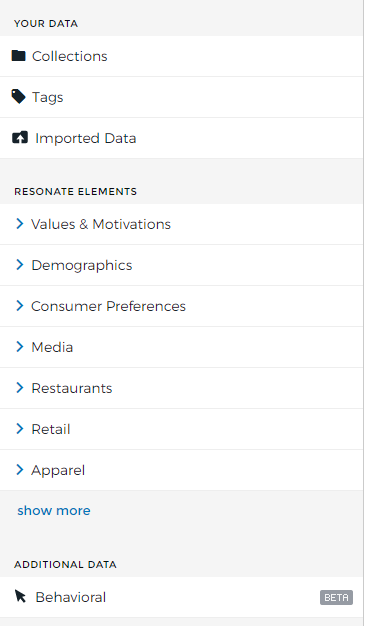The width and height of the screenshot is (370, 626).
Task: Click the Imported Data upload icon
Action: [x=20, y=138]
